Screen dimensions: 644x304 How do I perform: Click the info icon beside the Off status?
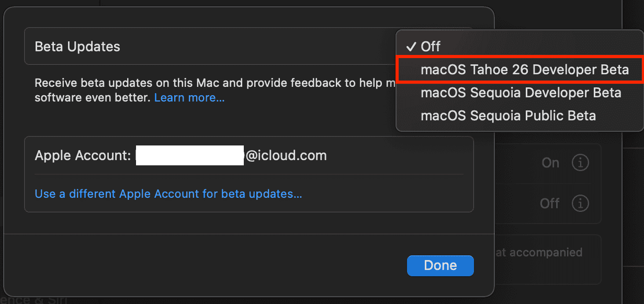pyautogui.click(x=580, y=202)
